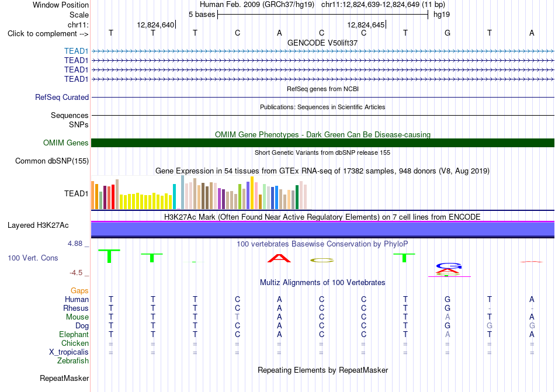Viewport: 555px width, 392px height.
Task: Select the Zebrafish species label
Action: point(73,361)
